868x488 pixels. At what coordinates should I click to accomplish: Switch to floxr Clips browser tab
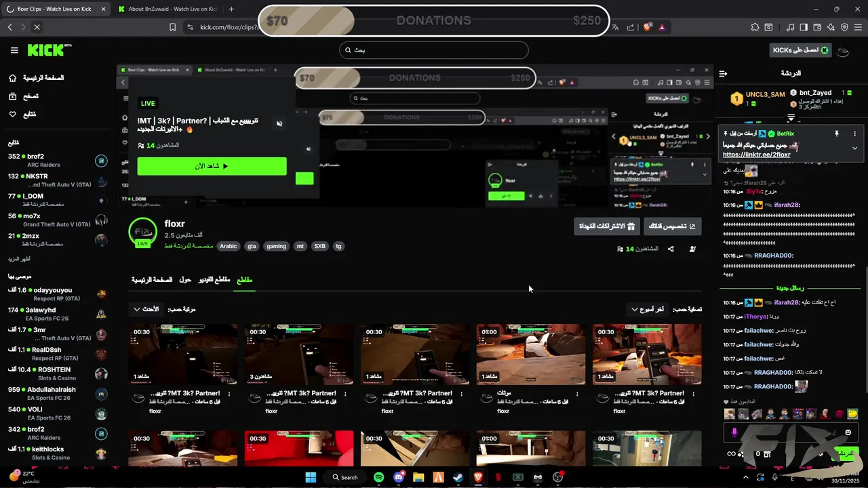[x=56, y=9]
